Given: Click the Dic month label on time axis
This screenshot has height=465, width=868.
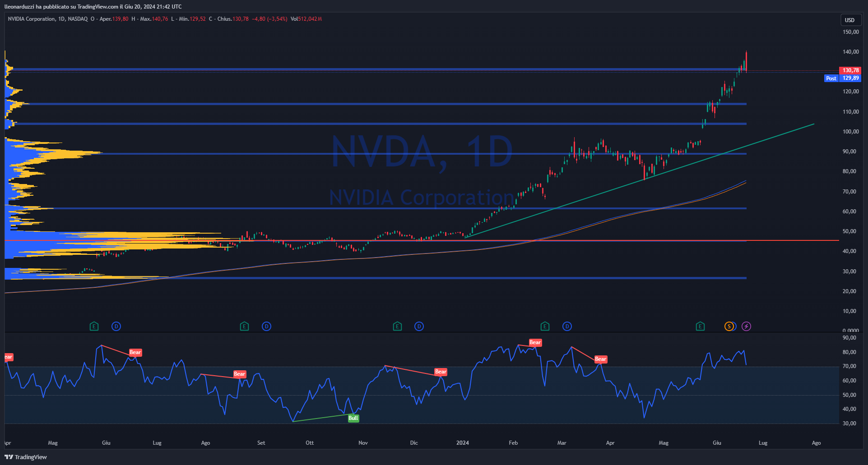Looking at the screenshot, I should click(414, 443).
